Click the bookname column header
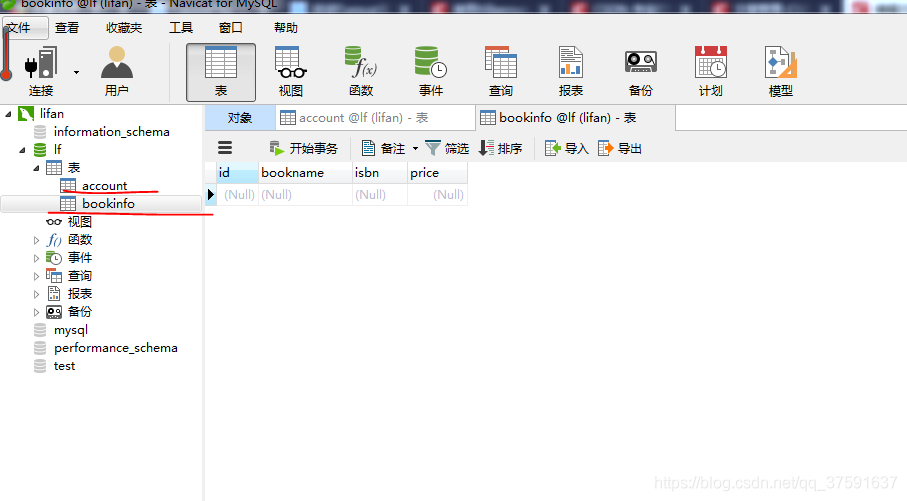 [x=305, y=173]
